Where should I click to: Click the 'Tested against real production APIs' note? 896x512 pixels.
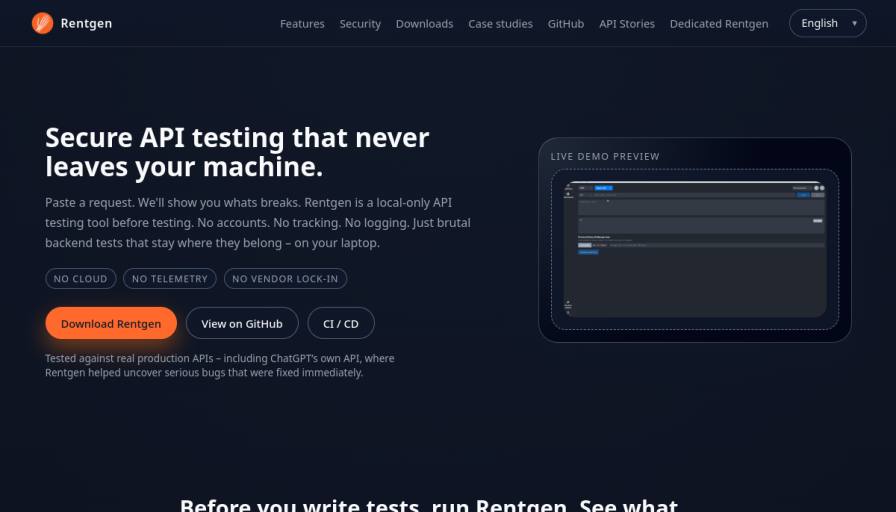tap(220, 366)
